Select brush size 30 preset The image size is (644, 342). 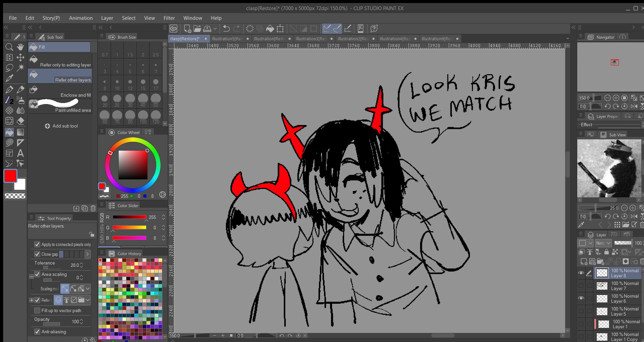coord(130,100)
